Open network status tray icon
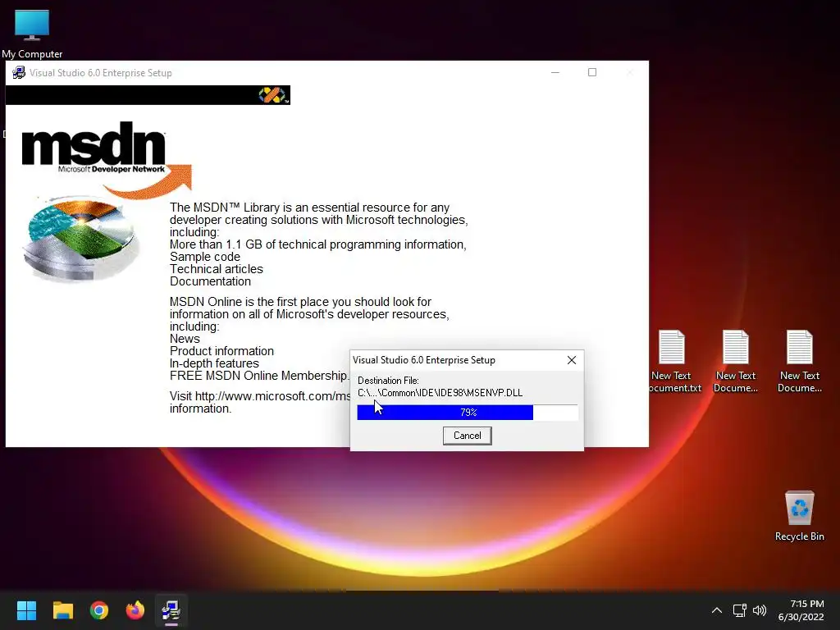This screenshot has width=840, height=630. pos(740,610)
